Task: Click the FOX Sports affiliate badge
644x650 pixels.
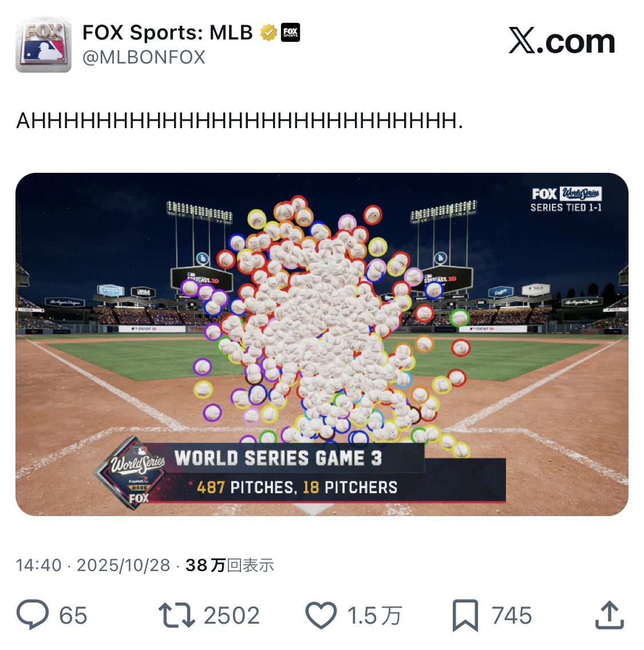Action: [291, 33]
